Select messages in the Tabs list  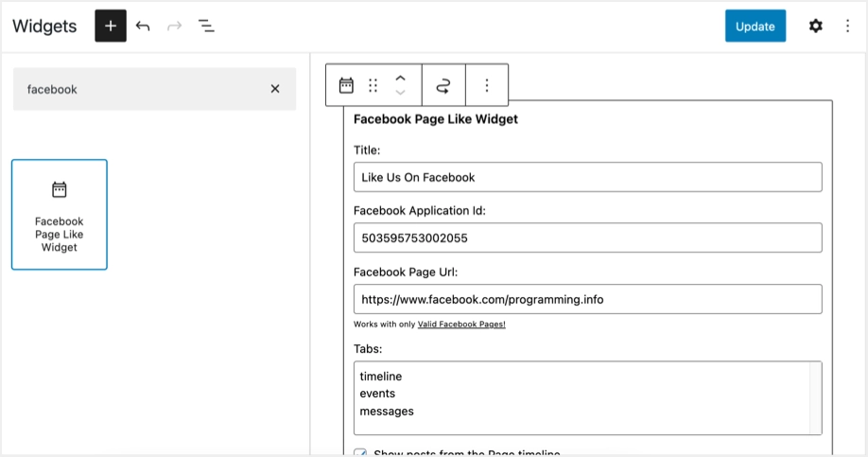tap(387, 411)
